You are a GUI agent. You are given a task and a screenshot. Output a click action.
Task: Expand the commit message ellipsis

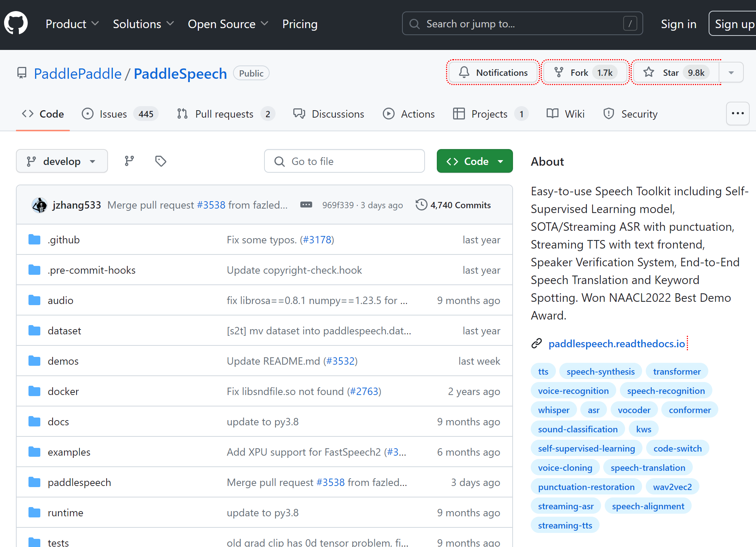click(x=306, y=205)
